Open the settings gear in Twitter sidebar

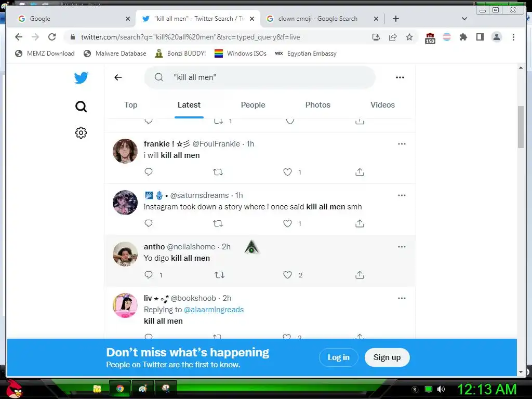[x=81, y=132]
